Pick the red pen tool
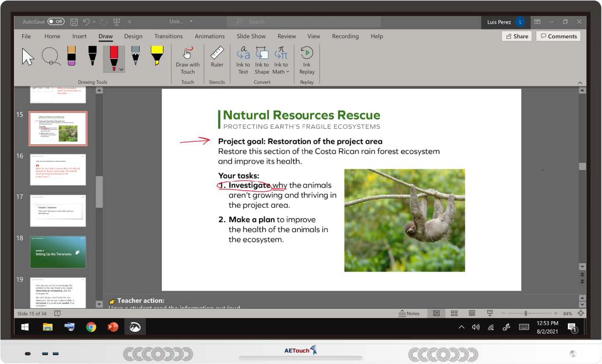Screen dimensions: 602x364 pos(114,54)
